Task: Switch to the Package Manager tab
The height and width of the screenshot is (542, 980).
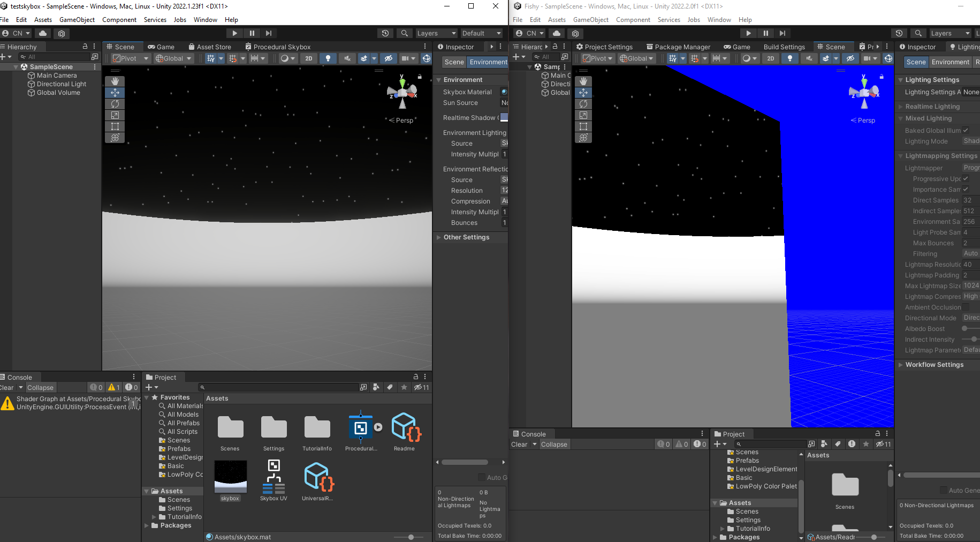Action: pyautogui.click(x=678, y=47)
